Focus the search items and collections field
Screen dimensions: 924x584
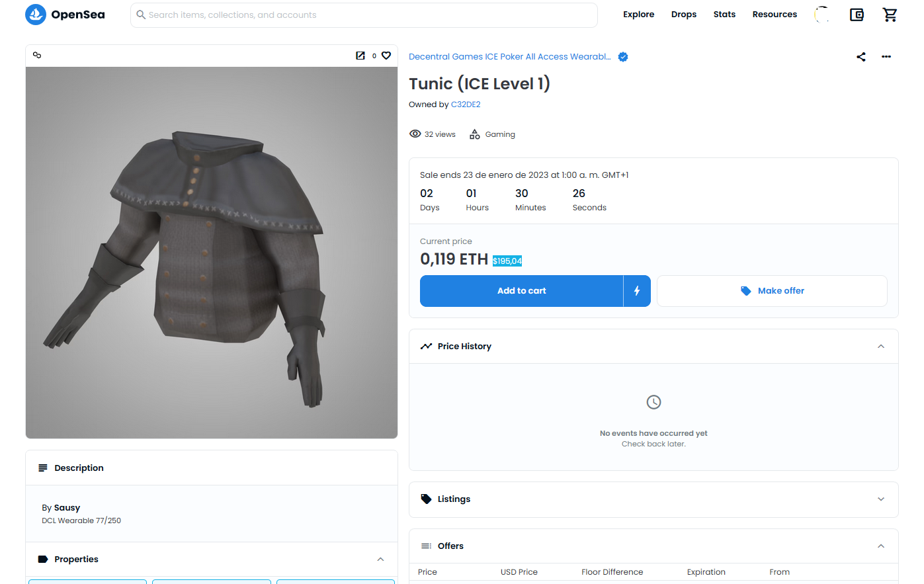(x=364, y=15)
